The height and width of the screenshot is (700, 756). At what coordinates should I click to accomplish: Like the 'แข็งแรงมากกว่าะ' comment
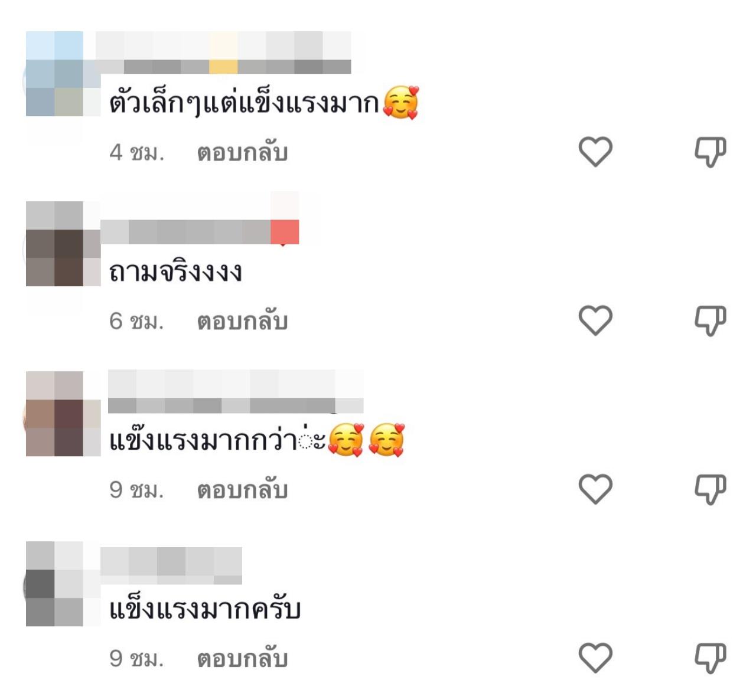(595, 489)
